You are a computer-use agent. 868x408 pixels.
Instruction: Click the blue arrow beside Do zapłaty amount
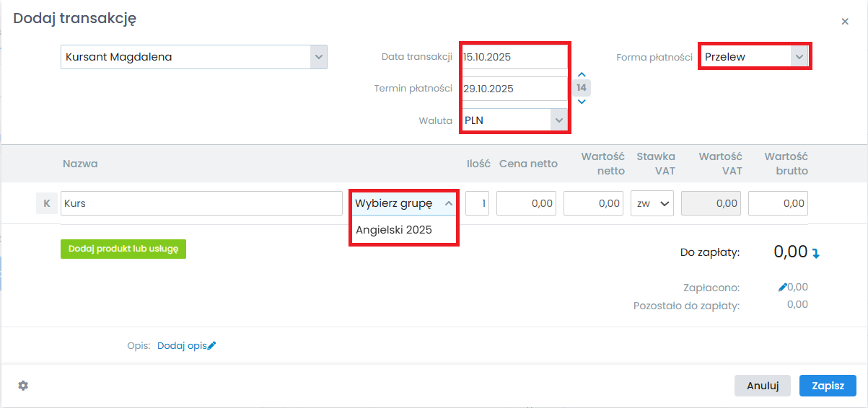click(x=816, y=253)
